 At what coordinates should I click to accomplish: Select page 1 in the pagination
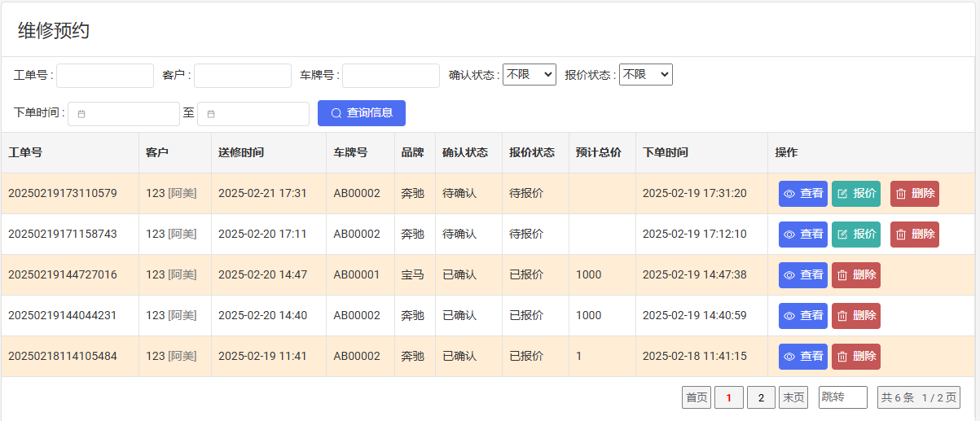point(728,397)
